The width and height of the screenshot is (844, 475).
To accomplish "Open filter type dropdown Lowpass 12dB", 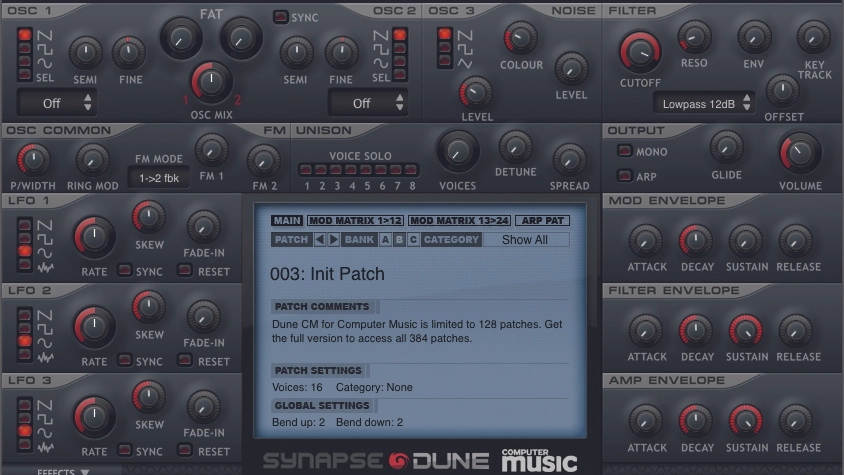I will click(704, 104).
